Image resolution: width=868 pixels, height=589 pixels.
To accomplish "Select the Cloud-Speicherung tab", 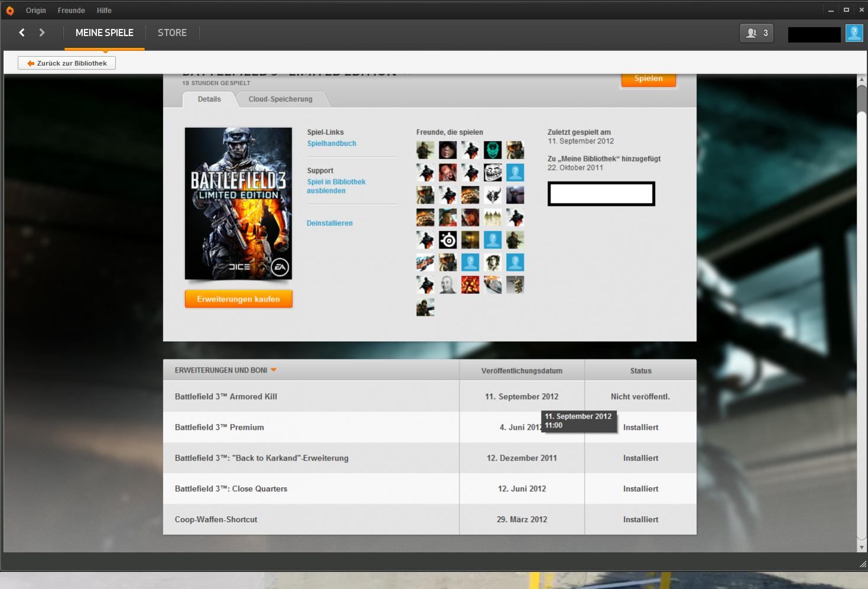I will [x=280, y=99].
